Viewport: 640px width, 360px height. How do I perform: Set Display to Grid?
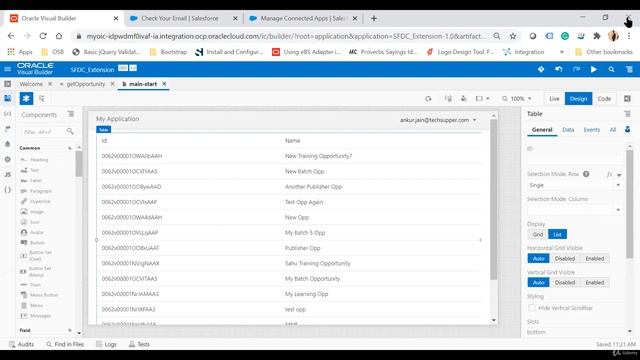538,234
